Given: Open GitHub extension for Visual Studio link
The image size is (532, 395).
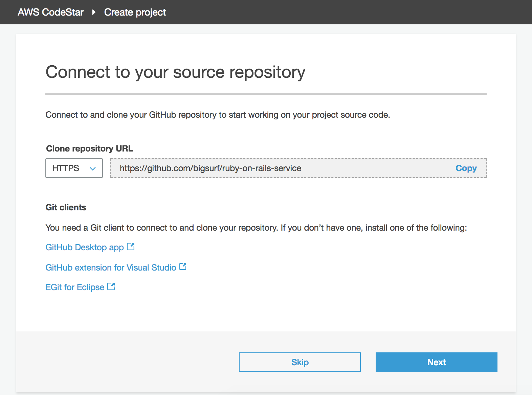Looking at the screenshot, I should 111,268.
